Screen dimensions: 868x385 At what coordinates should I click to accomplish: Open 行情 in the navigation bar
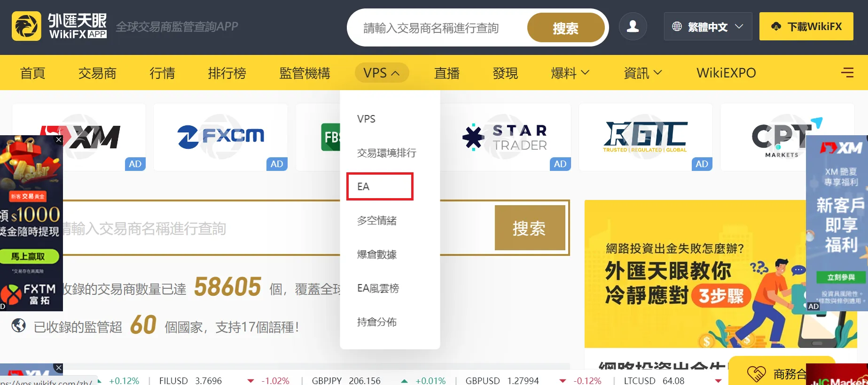point(162,73)
